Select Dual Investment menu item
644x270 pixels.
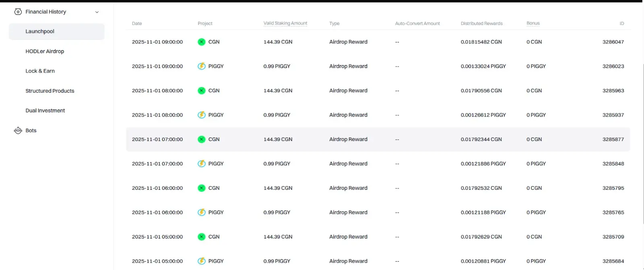click(x=45, y=110)
